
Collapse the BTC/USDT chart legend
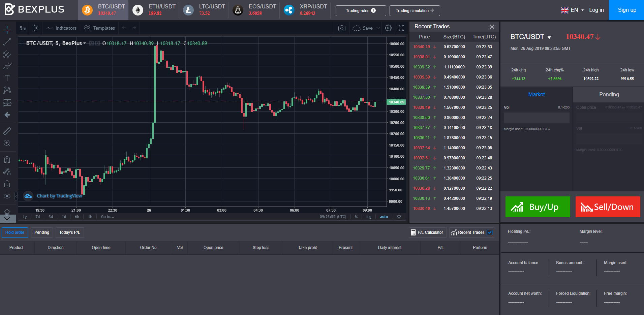click(22, 43)
